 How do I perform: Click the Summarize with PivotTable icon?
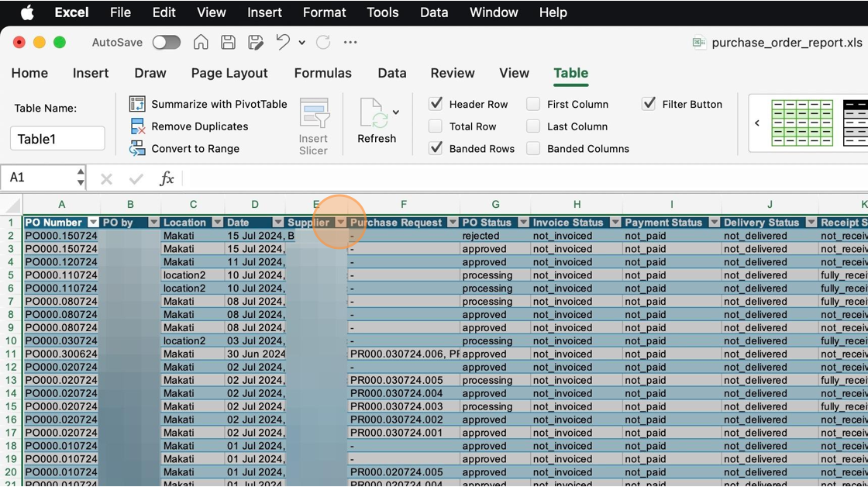[137, 104]
